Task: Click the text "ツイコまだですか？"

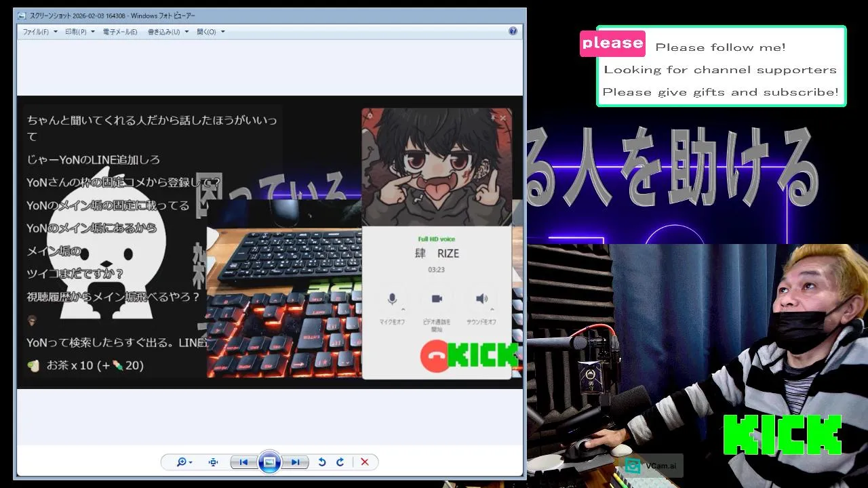Action: (75, 274)
